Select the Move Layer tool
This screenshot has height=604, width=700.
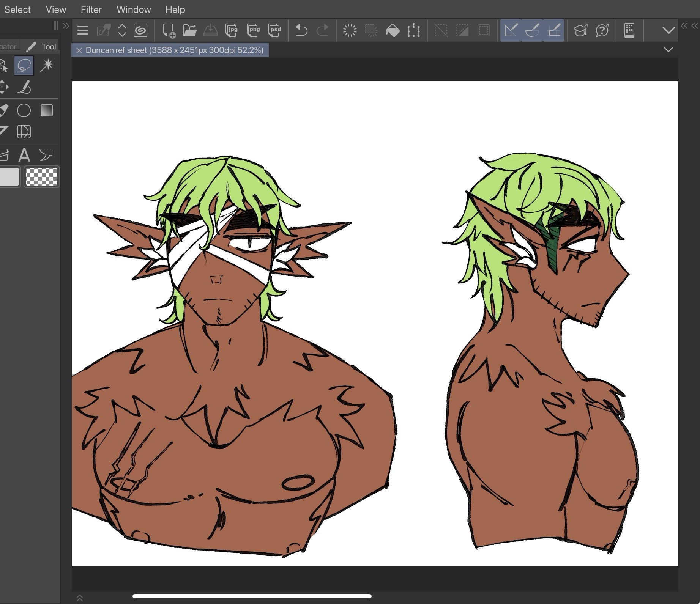pos(3,87)
